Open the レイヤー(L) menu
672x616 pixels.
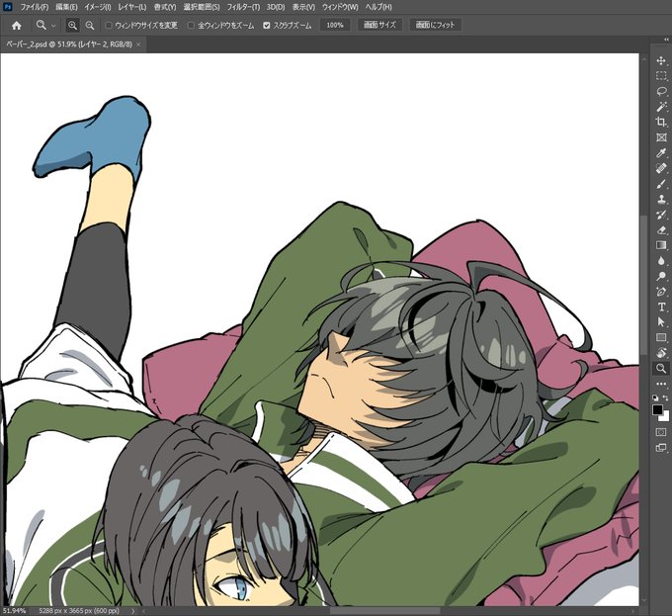pyautogui.click(x=132, y=7)
